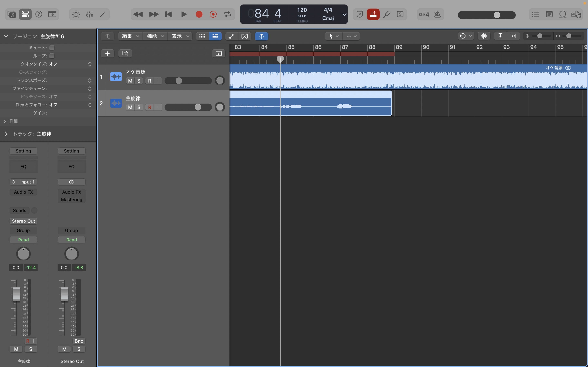Show automation in tracks toolbar
The height and width of the screenshot is (367, 588).
pos(231,36)
